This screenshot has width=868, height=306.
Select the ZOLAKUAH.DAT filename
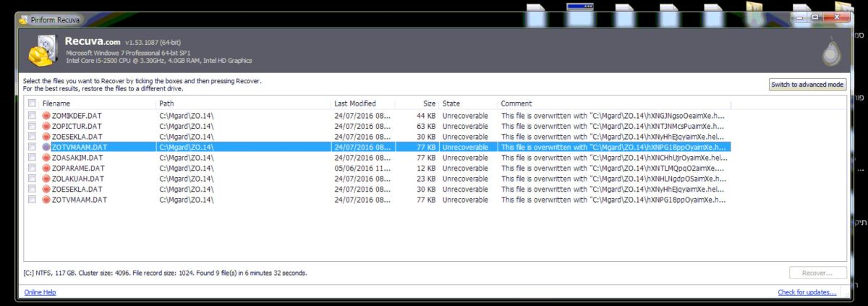[77, 179]
